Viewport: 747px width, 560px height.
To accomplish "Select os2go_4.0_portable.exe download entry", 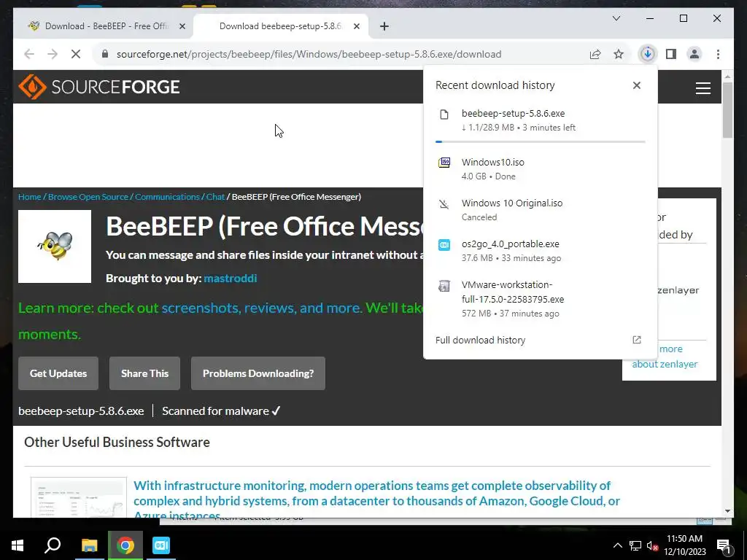I will 541,251.
